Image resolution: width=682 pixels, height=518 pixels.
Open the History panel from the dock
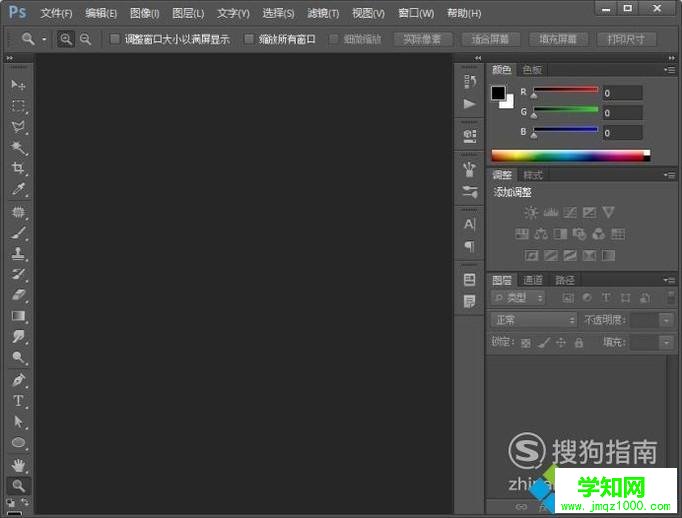coord(469,81)
